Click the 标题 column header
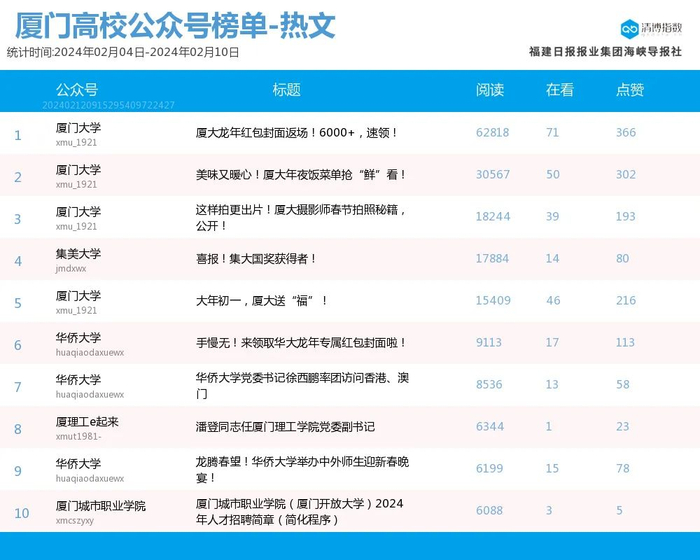Image resolution: width=700 pixels, height=560 pixels. pos(287,90)
